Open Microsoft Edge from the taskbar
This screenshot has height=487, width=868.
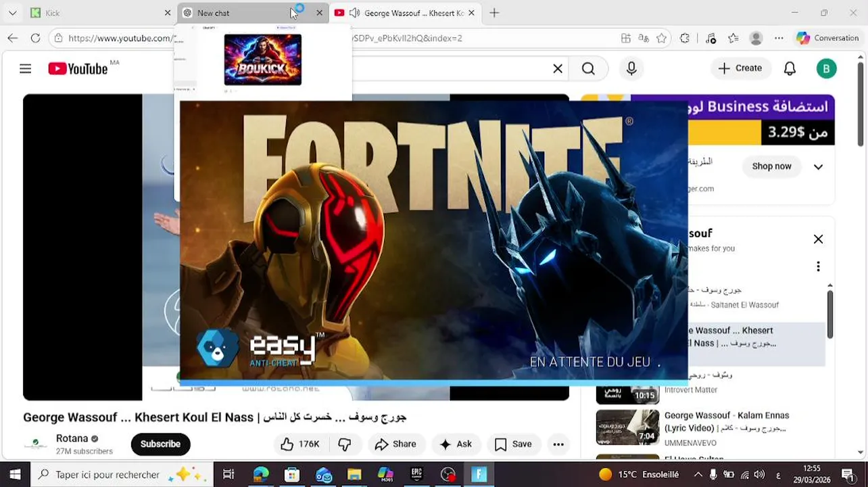[261, 475]
